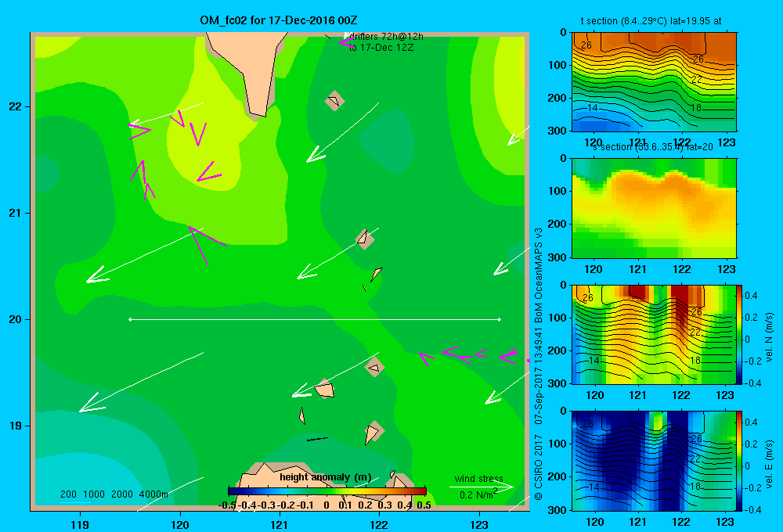
Task: Click latitude tick 21 on main map axis
Action: [15, 213]
